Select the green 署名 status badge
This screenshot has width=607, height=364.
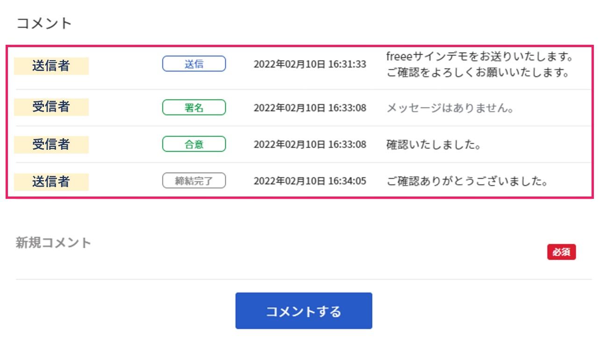(194, 107)
